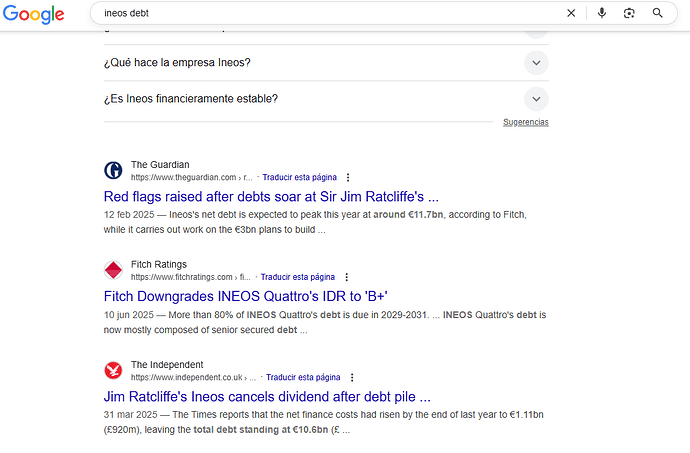Viewport: 690px width, 453px height.
Task: Click chevron next to '¿Qué hace la empresa Ineos?'
Action: [x=536, y=63]
